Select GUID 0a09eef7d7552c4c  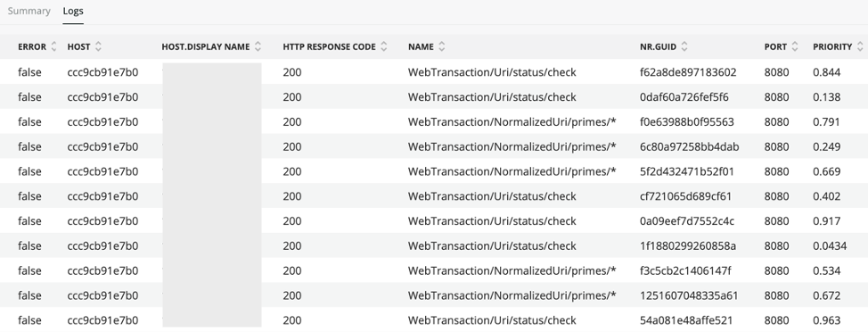point(687,221)
